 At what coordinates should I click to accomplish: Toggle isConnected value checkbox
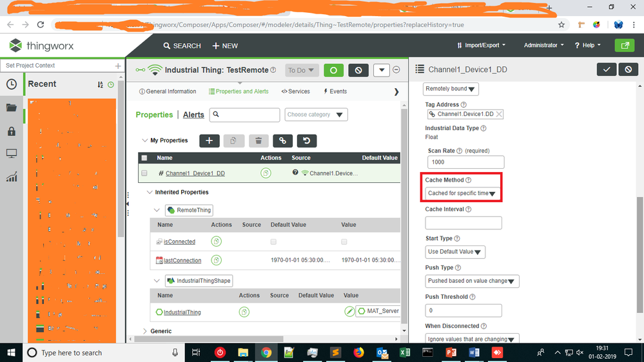tap(344, 242)
